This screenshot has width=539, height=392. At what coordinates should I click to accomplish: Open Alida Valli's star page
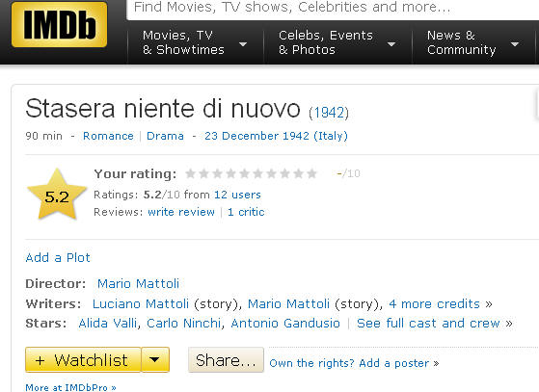click(x=108, y=323)
